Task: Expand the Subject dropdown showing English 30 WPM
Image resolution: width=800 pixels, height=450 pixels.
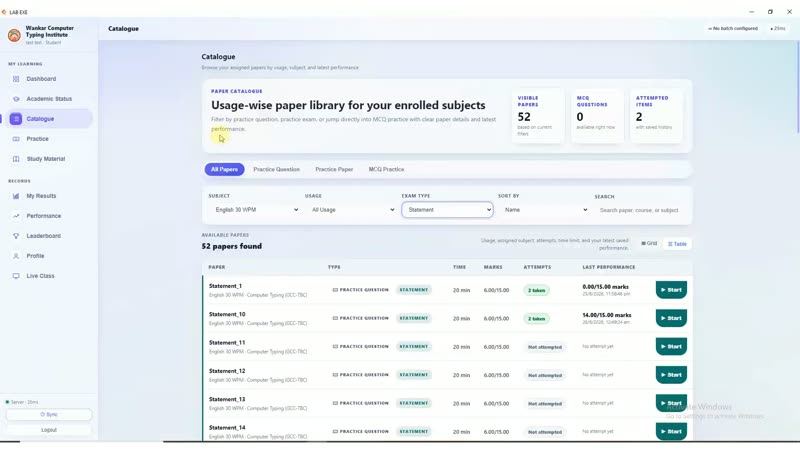Action: coord(255,210)
